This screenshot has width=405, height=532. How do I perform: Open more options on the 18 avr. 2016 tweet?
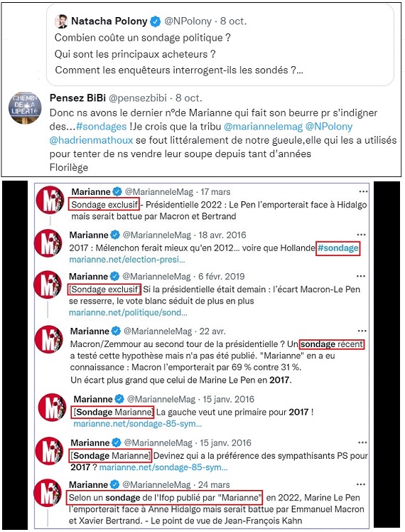click(361, 235)
